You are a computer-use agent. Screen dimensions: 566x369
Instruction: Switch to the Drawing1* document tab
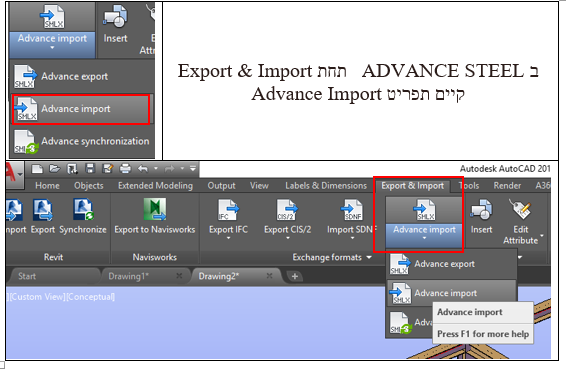tap(129, 276)
